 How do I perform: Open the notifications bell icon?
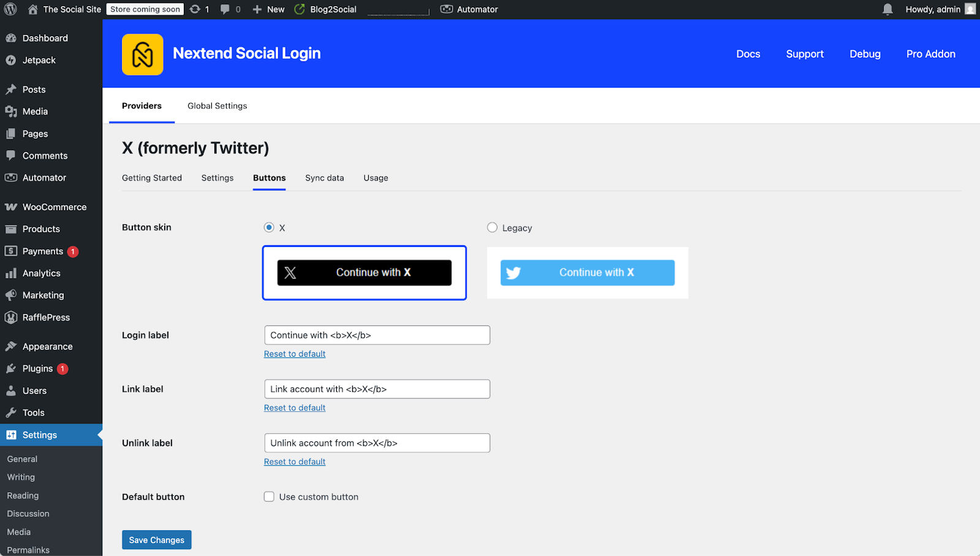point(887,9)
